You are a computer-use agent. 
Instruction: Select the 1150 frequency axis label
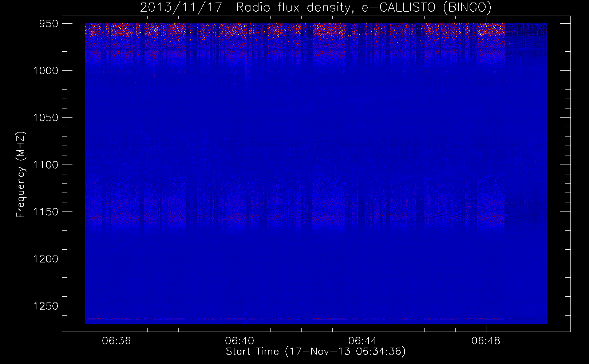pyautogui.click(x=46, y=212)
